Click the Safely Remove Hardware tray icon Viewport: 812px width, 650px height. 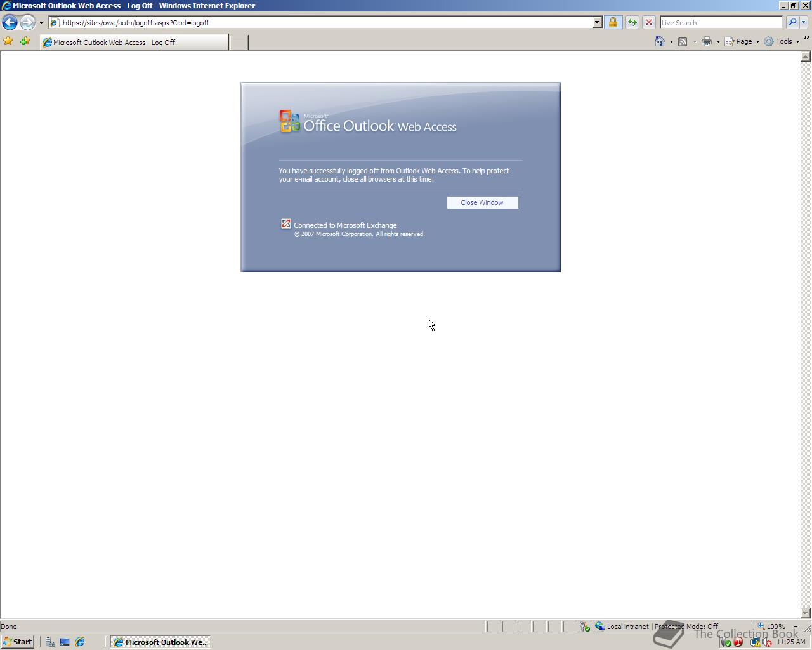pos(726,642)
